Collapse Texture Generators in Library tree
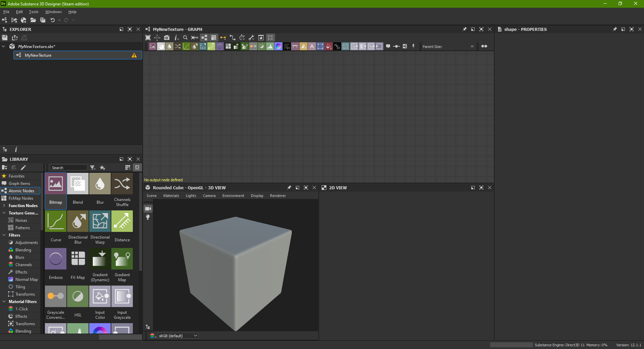This screenshot has height=349, width=644. click(x=4, y=213)
